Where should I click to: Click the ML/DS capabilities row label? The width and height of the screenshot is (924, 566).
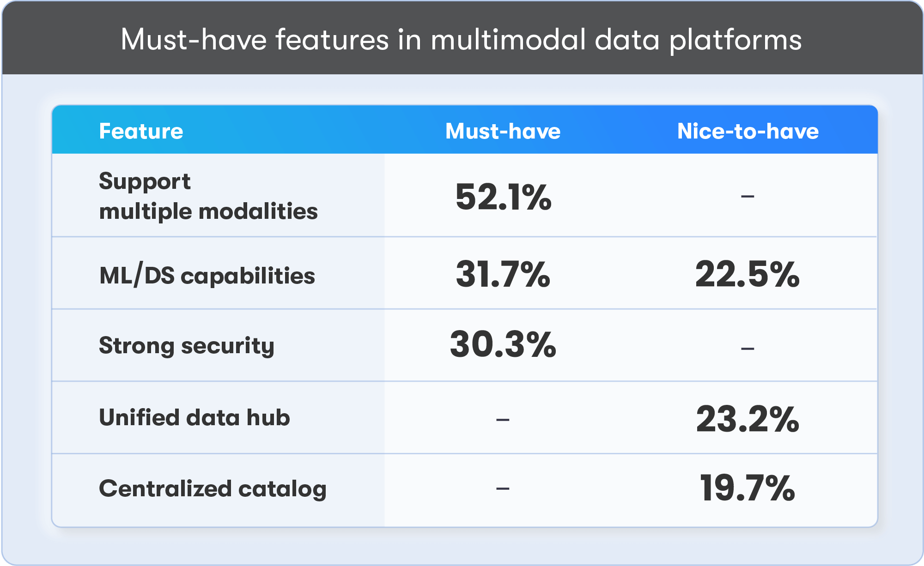(207, 276)
